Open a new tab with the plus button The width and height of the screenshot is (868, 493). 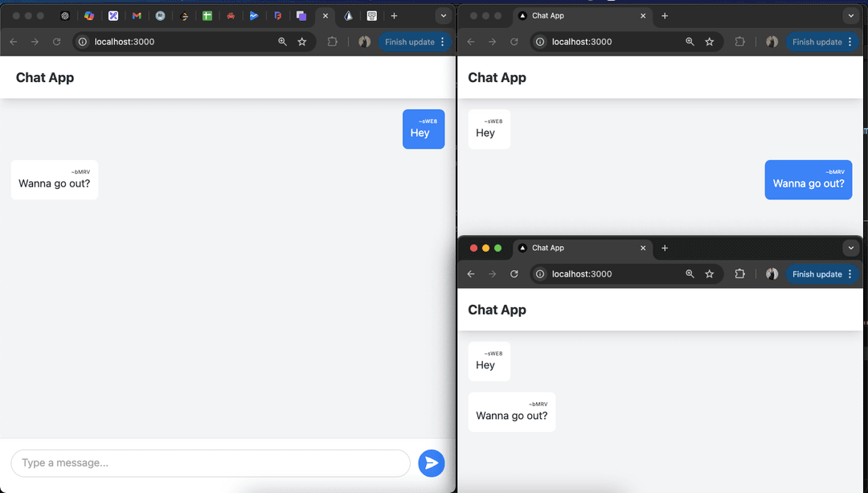[x=394, y=16]
